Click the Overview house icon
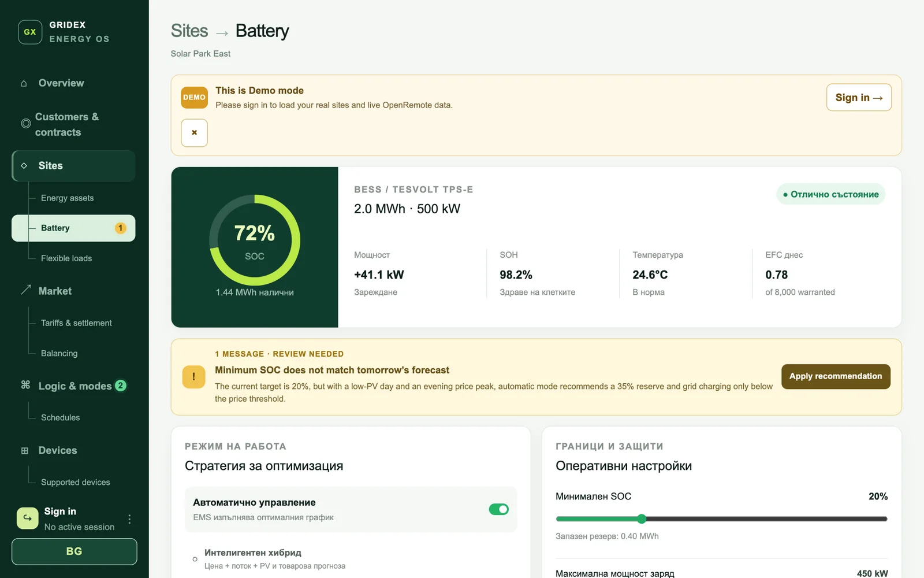The height and width of the screenshot is (578, 924). [24, 83]
